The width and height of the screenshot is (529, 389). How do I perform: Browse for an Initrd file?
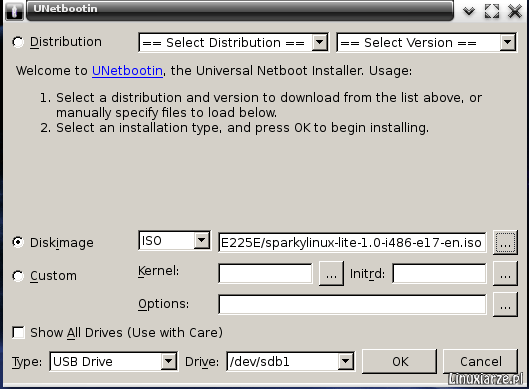pyautogui.click(x=505, y=274)
